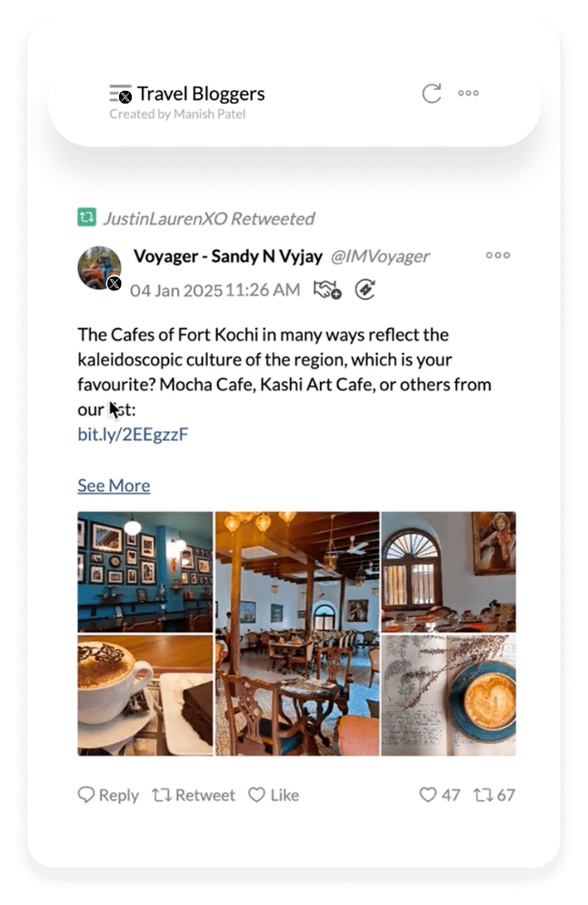Open Voyager's profile avatar
The width and height of the screenshot is (588, 905).
99,268
